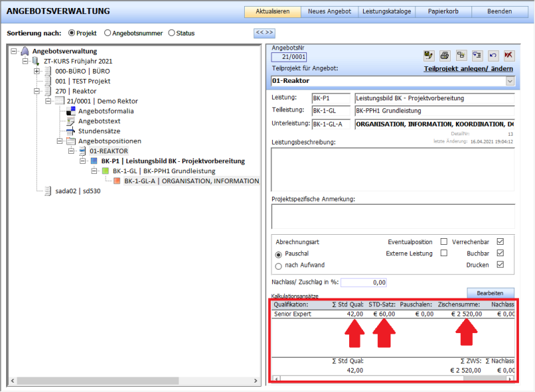Viewport: 535px width, 392px height.
Task: Uncheck the Verrechenbar checkbox
Action: [x=500, y=241]
